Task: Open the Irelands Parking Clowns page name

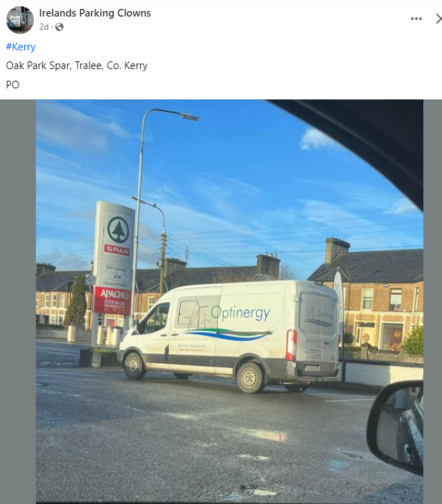Action: 95,13
